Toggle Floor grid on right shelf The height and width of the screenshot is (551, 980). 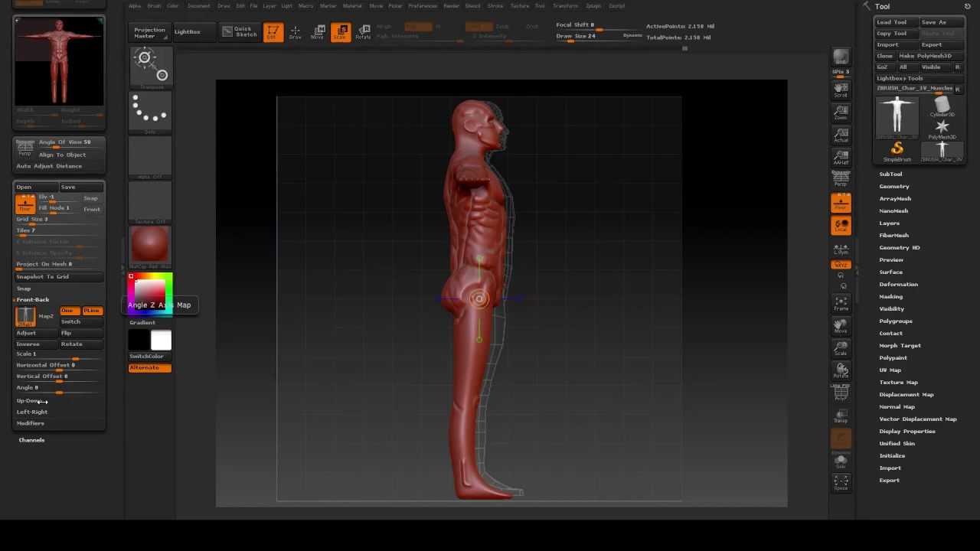(841, 203)
